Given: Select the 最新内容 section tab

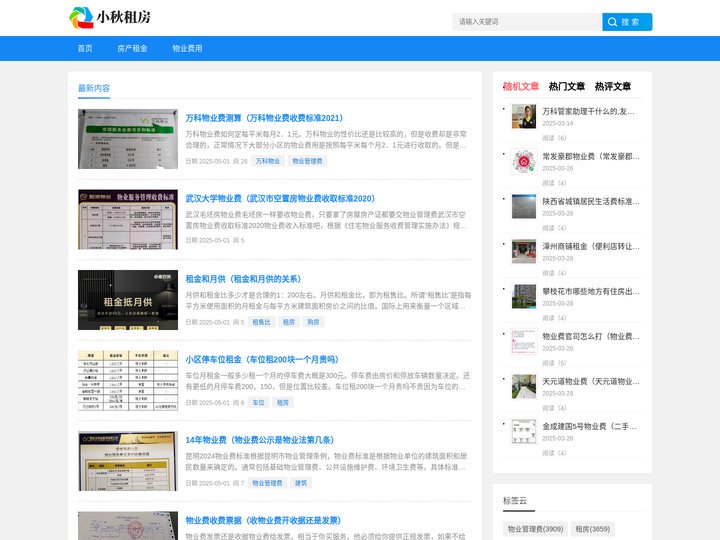Looking at the screenshot, I should pyautogui.click(x=94, y=88).
